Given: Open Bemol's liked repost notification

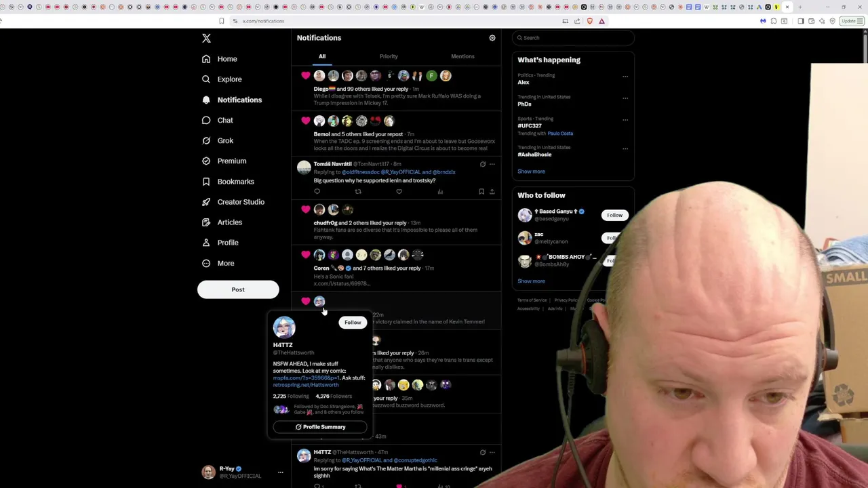Looking at the screenshot, I should [x=397, y=134].
